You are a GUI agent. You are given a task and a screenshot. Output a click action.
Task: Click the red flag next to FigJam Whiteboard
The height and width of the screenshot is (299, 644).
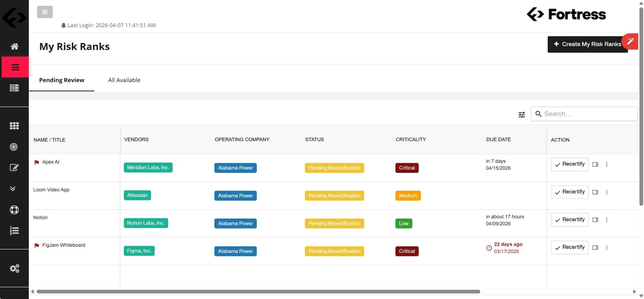pos(36,245)
